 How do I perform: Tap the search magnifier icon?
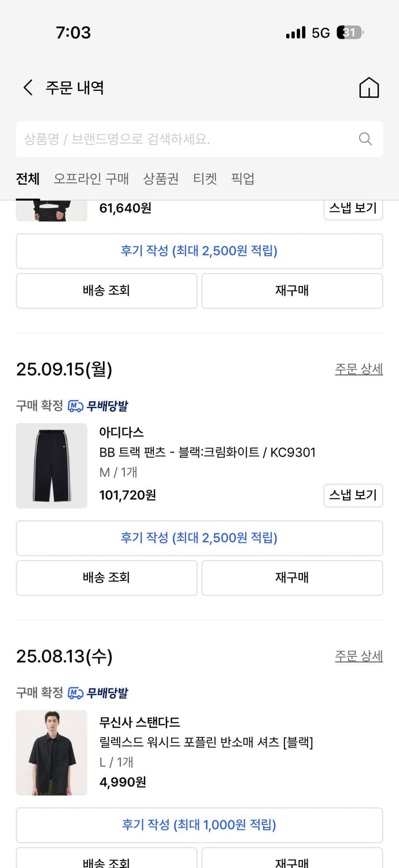[x=365, y=139]
